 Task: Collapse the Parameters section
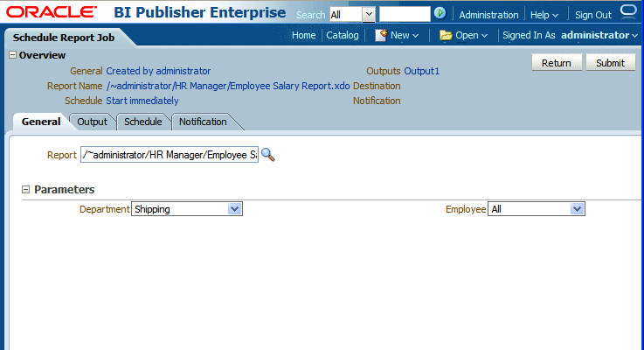(26, 190)
